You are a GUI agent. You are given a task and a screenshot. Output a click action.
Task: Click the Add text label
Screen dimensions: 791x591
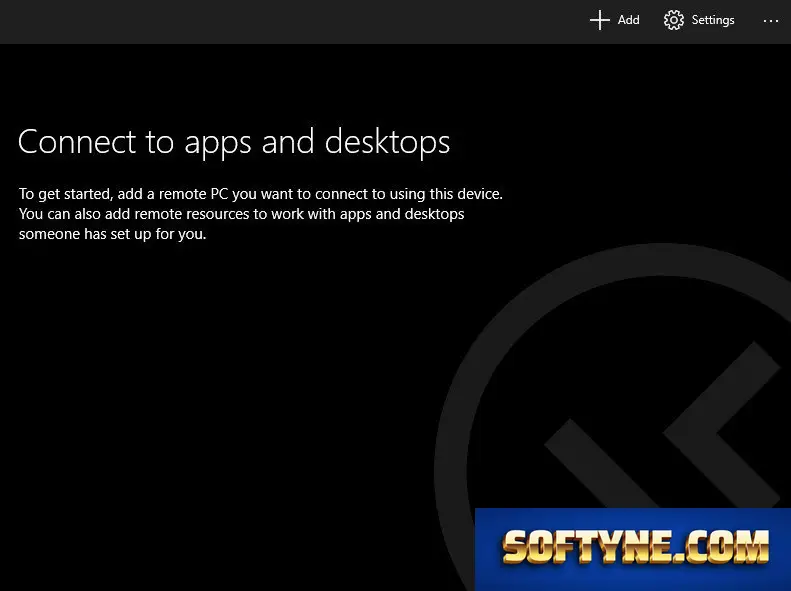629,20
